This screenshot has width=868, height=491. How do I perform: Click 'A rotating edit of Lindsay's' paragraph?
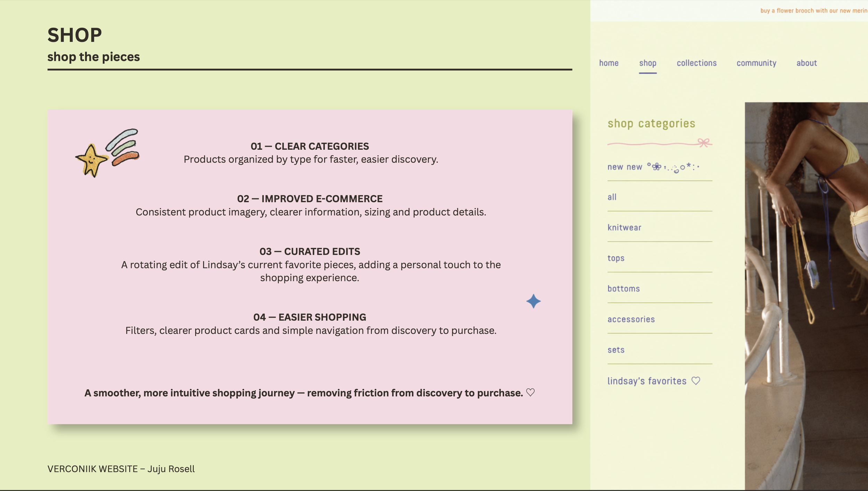click(311, 271)
